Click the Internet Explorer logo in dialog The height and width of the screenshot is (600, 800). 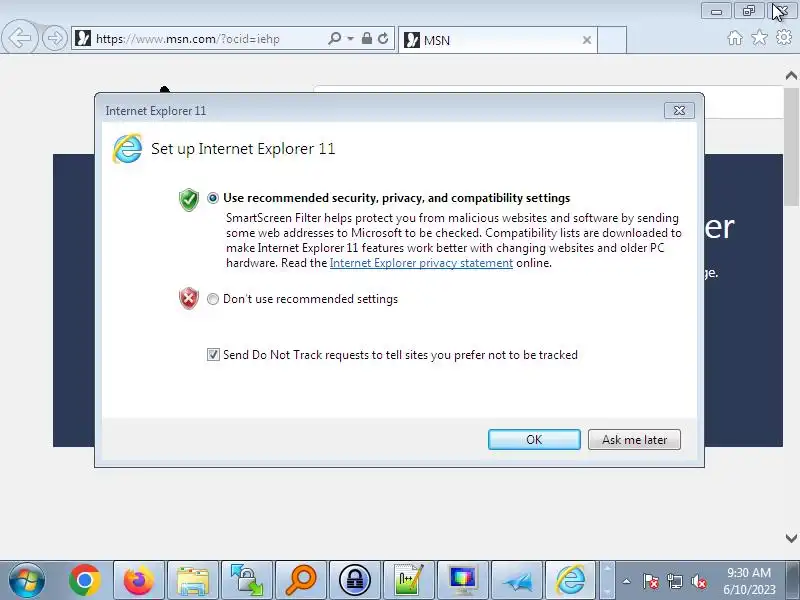(127, 148)
